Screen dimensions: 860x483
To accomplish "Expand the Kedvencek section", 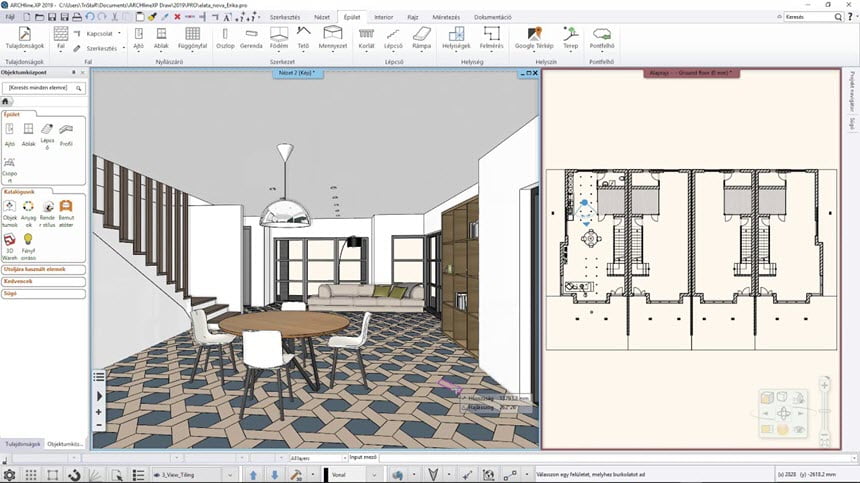I will tap(43, 282).
